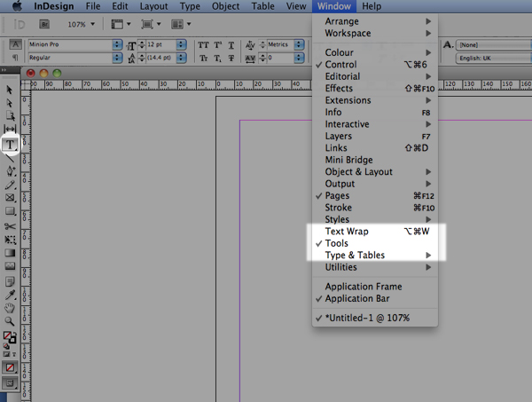Switch to Character Formatting Controls (A)
Viewport: 532px width, 402px height.
(x=15, y=44)
